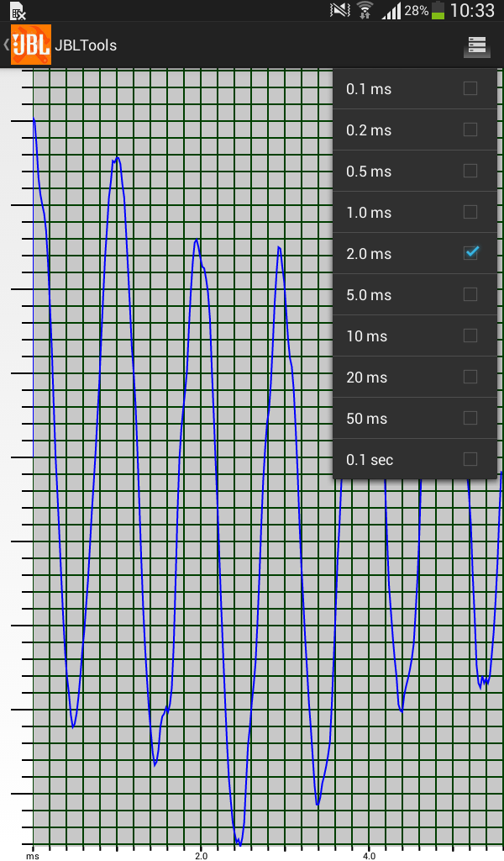The image size is (504, 861).
Task: Check the 0.2 ms checkbox
Action: click(x=470, y=129)
